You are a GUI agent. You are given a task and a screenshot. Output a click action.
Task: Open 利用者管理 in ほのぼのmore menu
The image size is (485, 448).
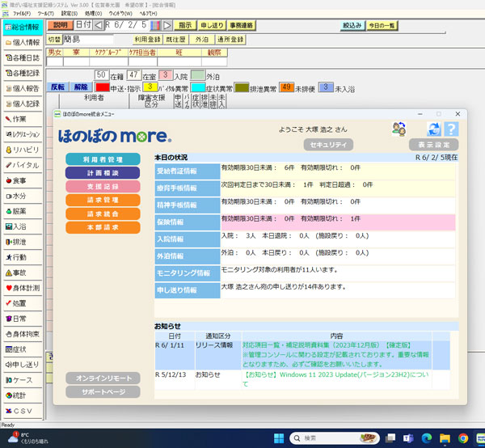click(103, 159)
